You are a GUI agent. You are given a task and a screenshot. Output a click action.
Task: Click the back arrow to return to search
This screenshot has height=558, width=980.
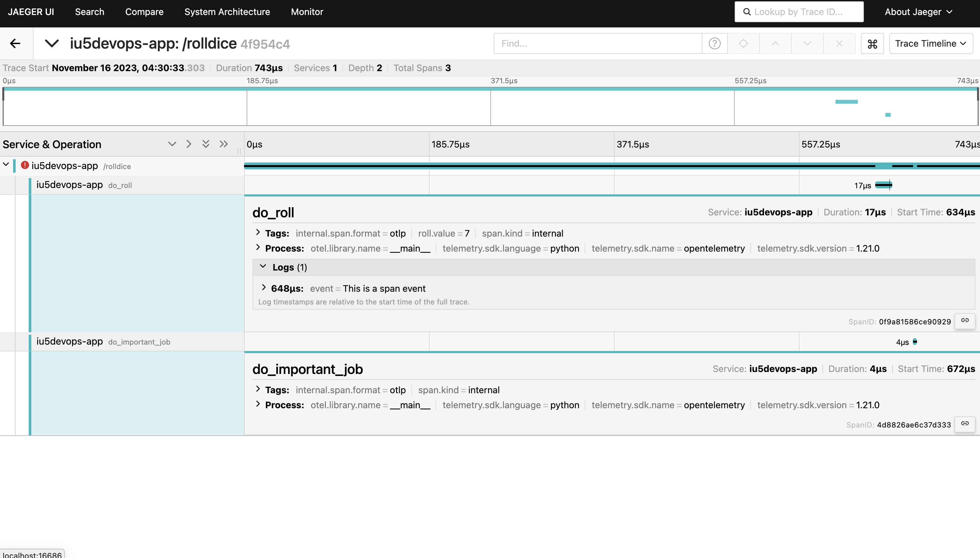(x=15, y=42)
